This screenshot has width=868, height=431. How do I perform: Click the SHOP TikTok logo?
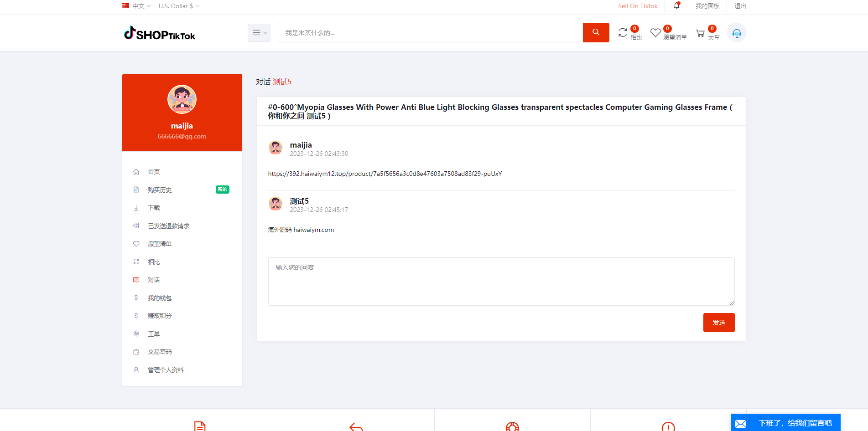(x=160, y=34)
